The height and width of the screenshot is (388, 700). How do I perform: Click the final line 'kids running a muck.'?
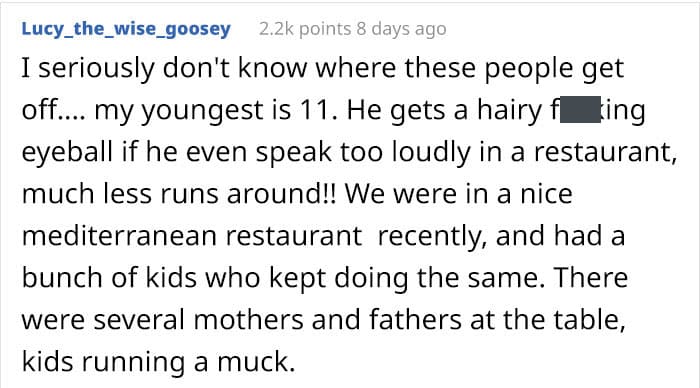158,362
